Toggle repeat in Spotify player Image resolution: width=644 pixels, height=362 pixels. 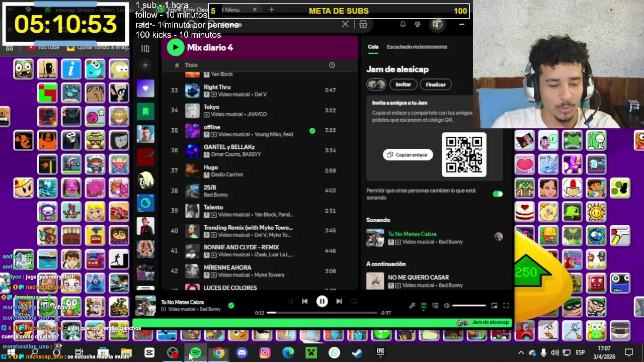[x=354, y=301]
